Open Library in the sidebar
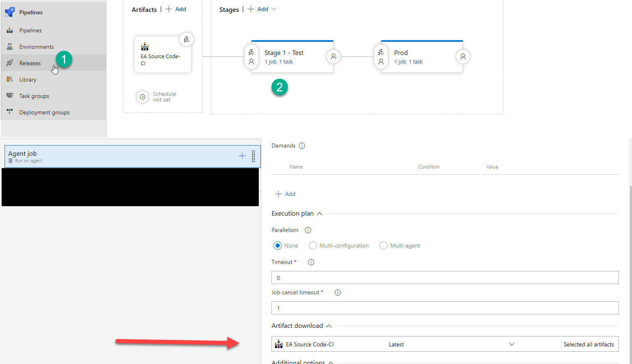Screen dimensions: 632x364 tap(28, 80)
